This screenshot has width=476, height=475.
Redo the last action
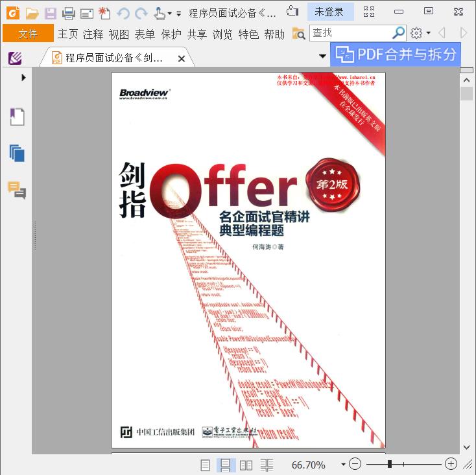(141, 14)
